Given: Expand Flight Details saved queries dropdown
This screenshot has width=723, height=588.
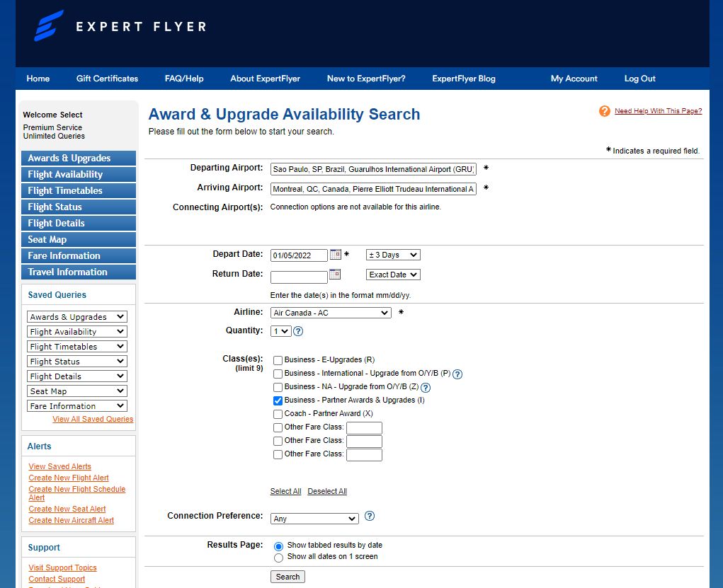Looking at the screenshot, I should [77, 376].
